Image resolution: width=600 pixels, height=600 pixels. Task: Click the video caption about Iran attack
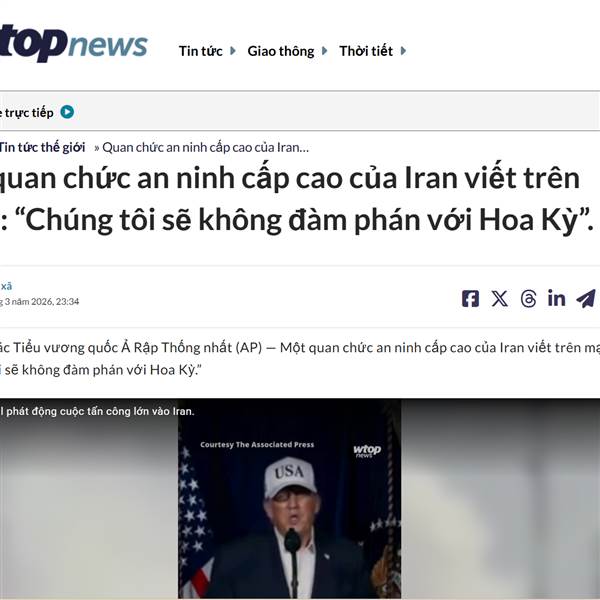click(97, 411)
